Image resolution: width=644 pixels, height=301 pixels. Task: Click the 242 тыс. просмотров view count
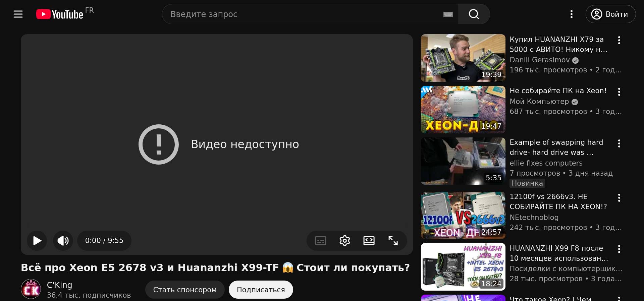pos(548,228)
